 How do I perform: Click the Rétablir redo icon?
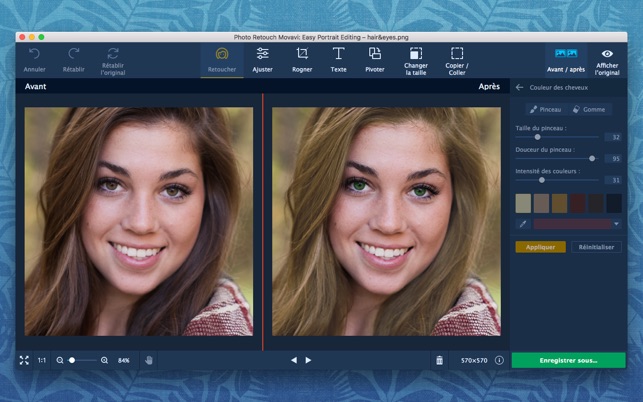[74, 54]
